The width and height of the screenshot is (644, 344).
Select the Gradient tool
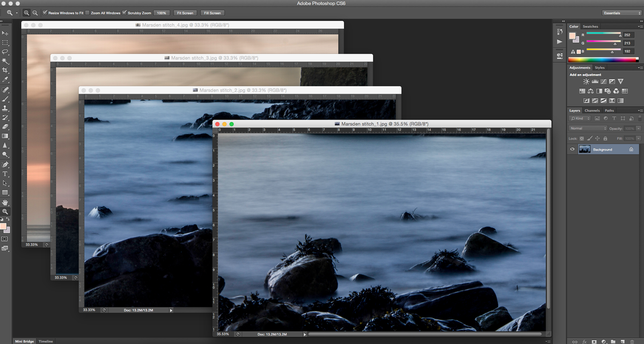coord(5,136)
